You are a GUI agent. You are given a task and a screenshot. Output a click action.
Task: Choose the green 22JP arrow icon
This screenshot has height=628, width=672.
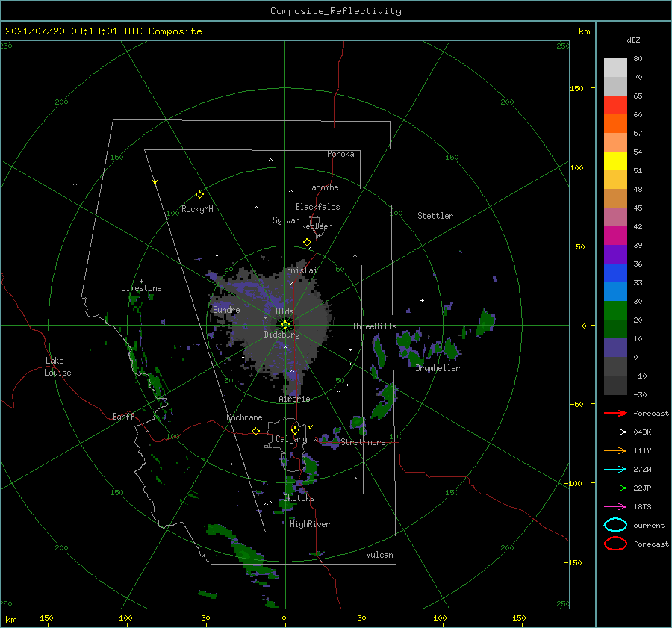coord(615,488)
